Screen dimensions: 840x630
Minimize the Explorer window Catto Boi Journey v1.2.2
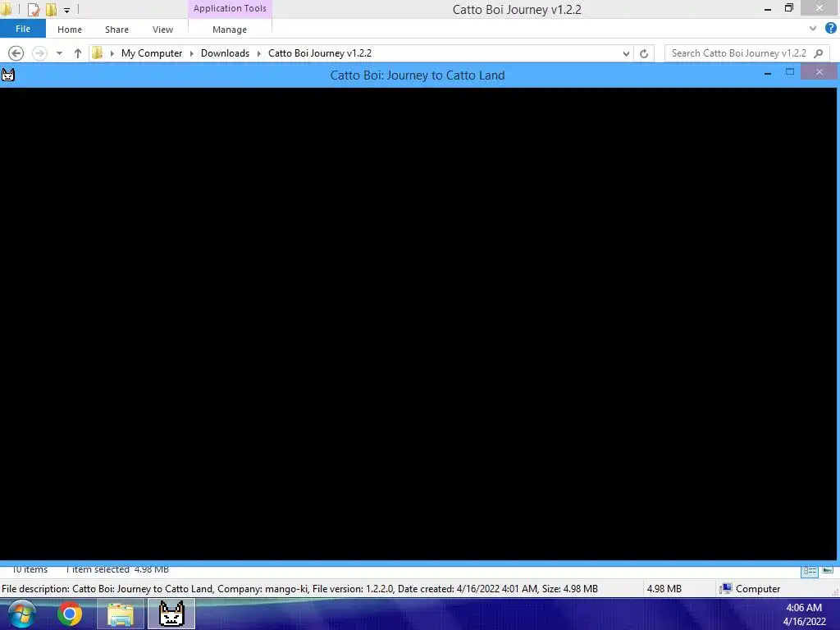pos(768,10)
